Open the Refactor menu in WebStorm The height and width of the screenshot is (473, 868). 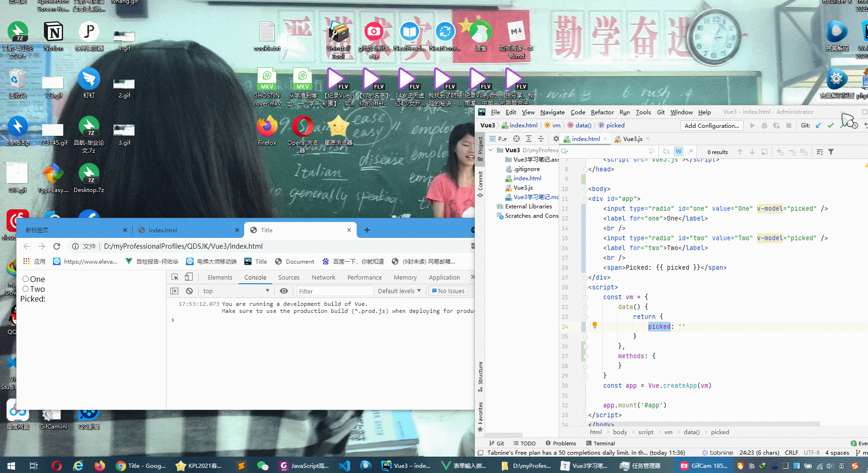602,112
